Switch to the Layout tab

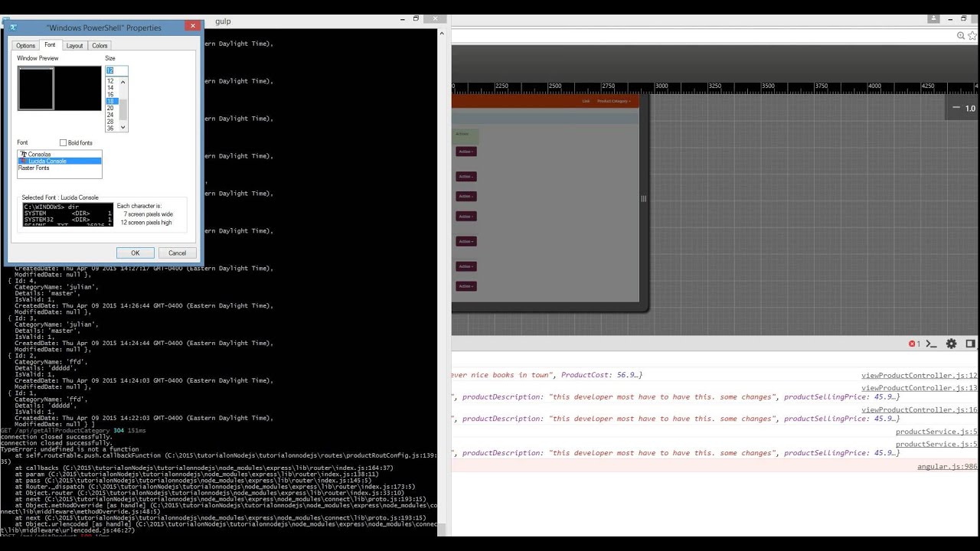coord(74,46)
